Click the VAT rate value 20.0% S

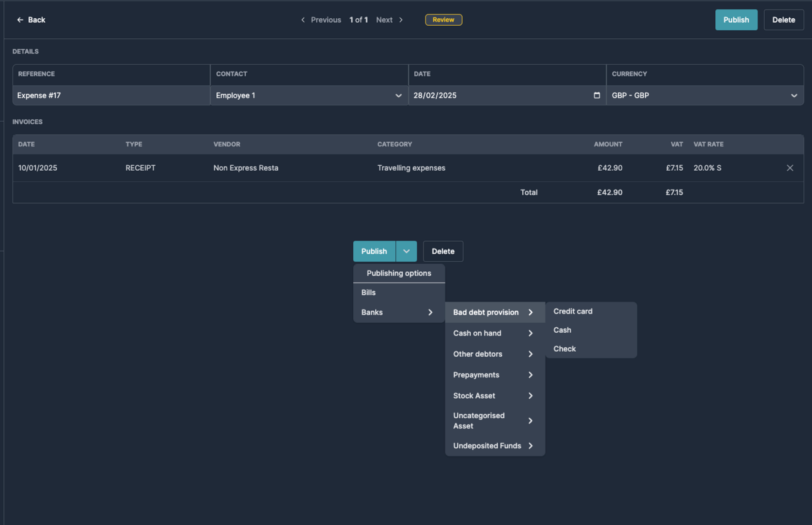[x=708, y=168]
